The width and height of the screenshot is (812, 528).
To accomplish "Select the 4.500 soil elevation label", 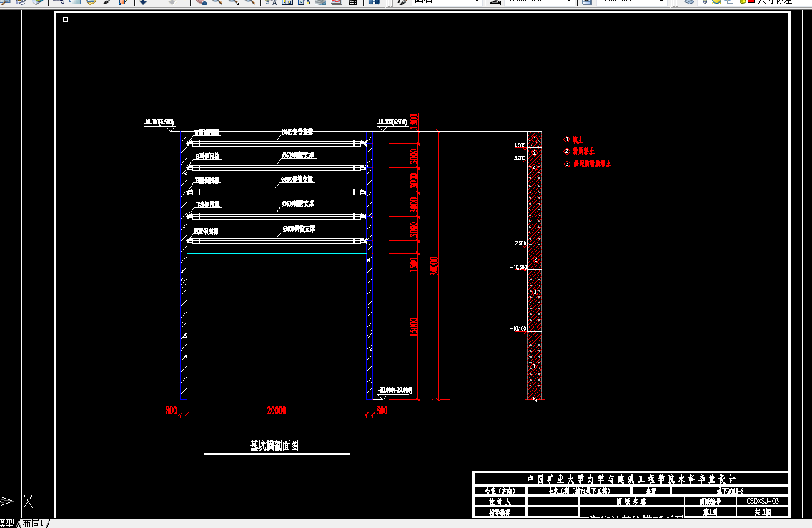I will (x=520, y=146).
